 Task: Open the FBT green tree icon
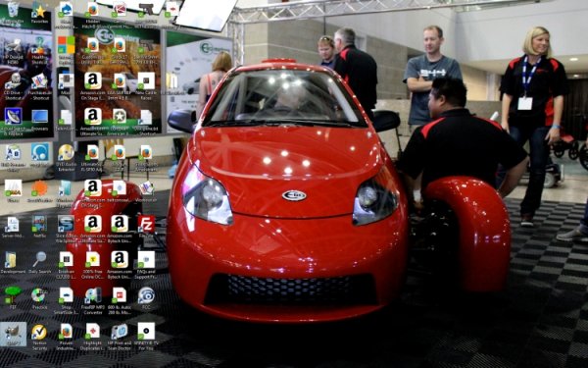13,297
